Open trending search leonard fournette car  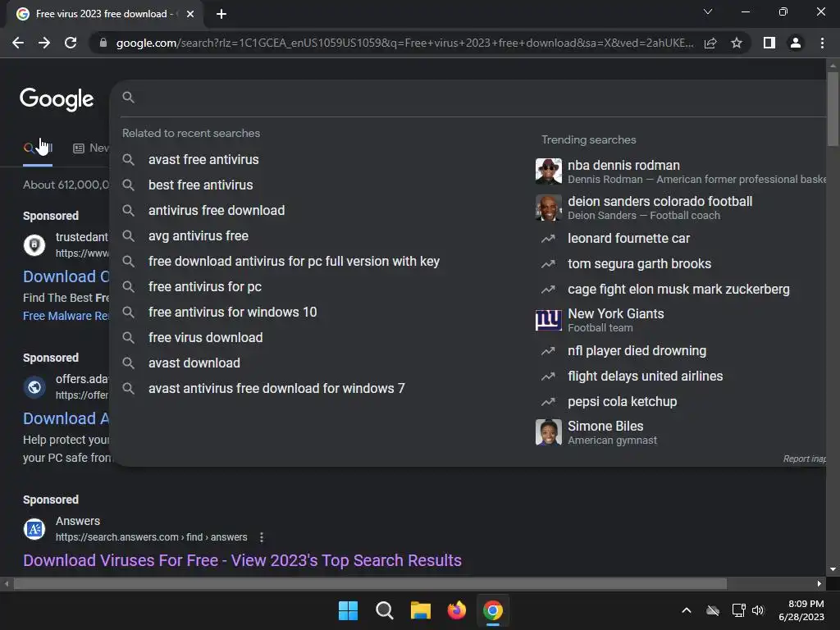click(628, 239)
